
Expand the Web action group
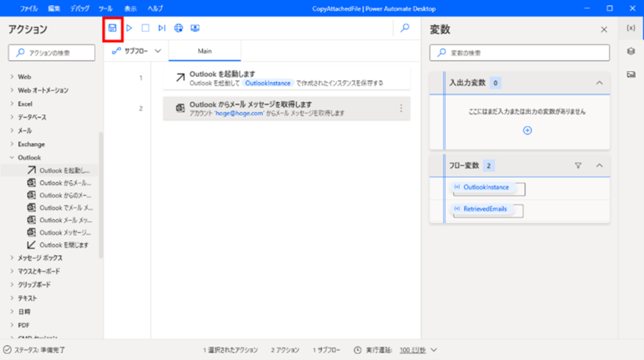tap(12, 77)
